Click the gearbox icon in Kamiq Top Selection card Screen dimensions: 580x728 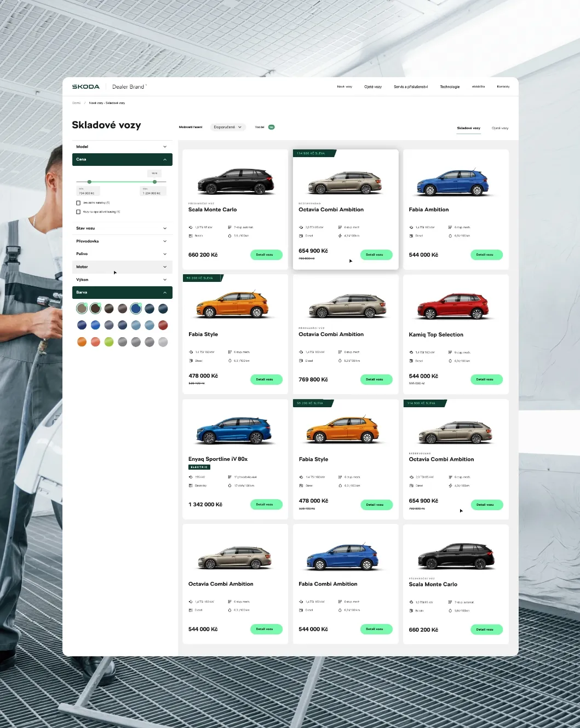point(450,353)
